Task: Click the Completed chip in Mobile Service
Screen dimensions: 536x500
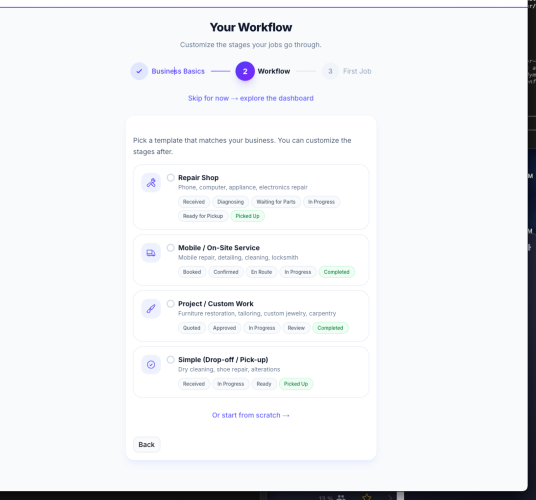Action: (x=337, y=272)
